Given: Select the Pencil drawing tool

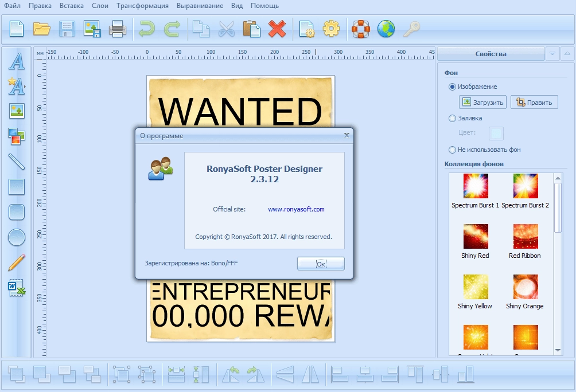Looking at the screenshot, I should 17,262.
